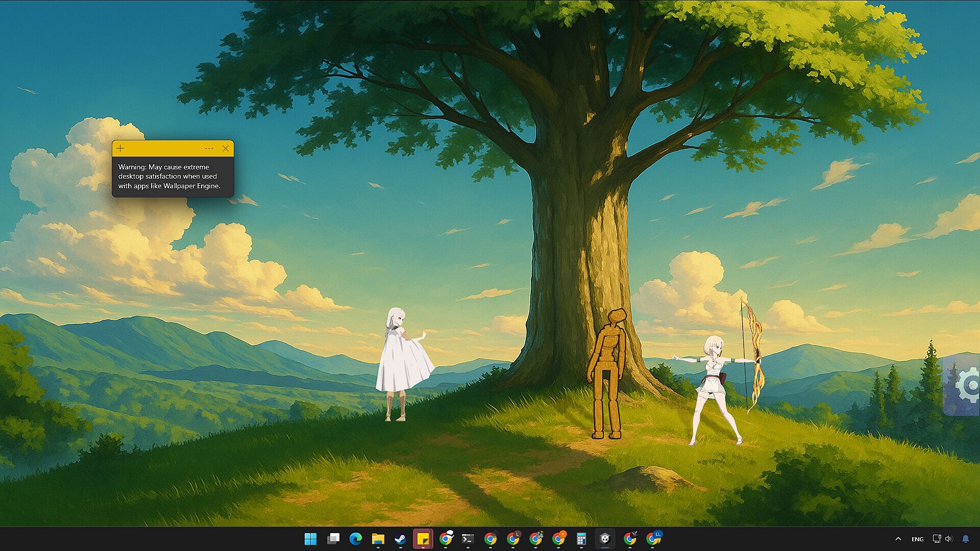This screenshot has height=551, width=980.
Task: Open File Explorer from taskbar
Action: [378, 539]
